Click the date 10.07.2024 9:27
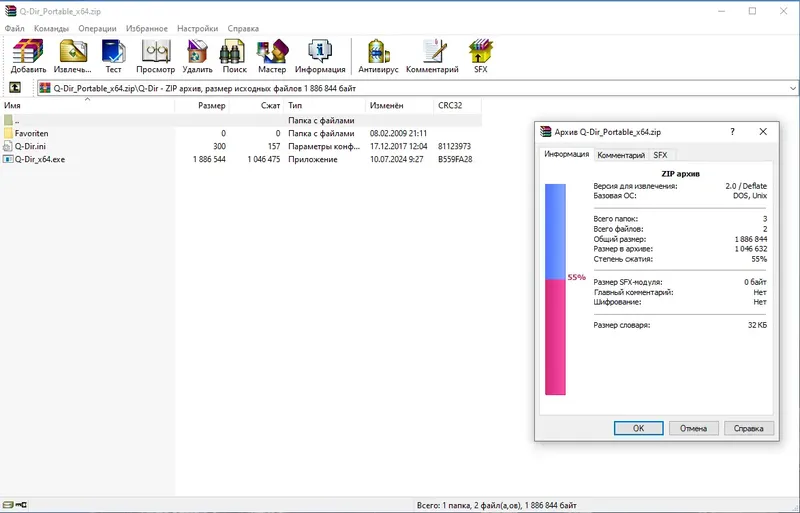 coord(396,159)
